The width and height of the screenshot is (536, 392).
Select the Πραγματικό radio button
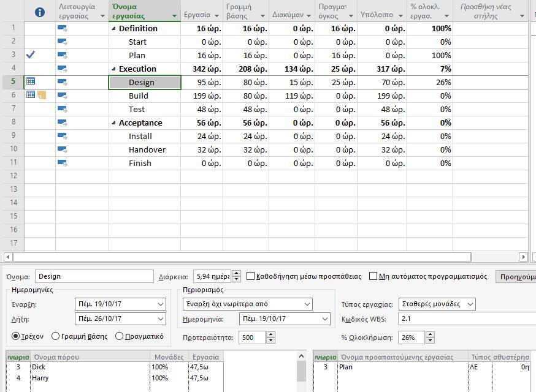tap(119, 336)
